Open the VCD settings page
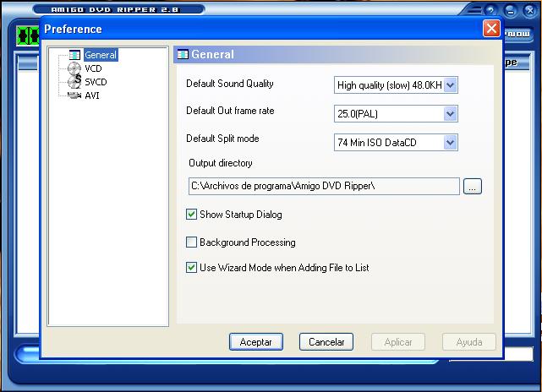Image resolution: width=542 pixels, height=392 pixels. (93, 68)
